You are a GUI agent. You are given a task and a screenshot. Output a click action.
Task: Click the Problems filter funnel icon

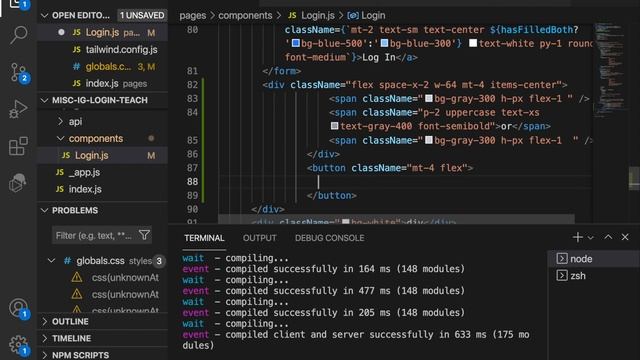tap(144, 235)
